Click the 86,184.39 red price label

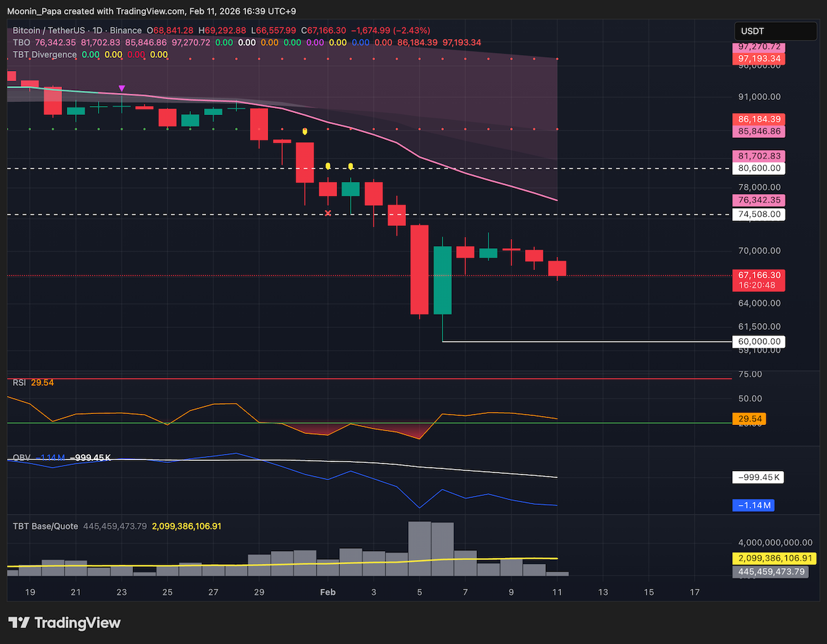click(x=759, y=119)
